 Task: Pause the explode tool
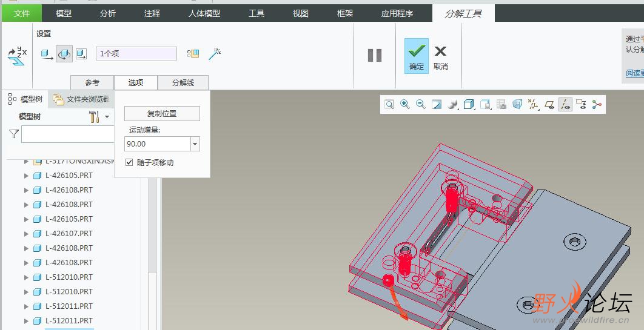tap(375, 55)
